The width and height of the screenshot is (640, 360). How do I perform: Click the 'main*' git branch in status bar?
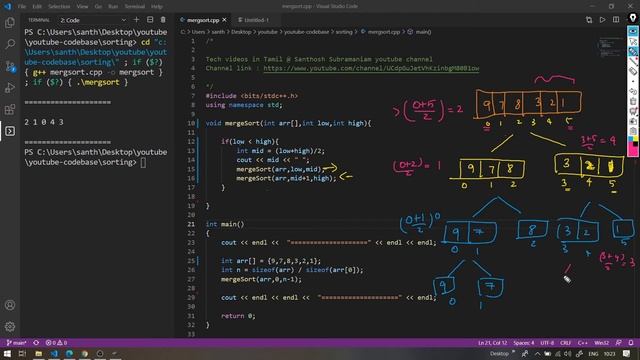click(16, 342)
